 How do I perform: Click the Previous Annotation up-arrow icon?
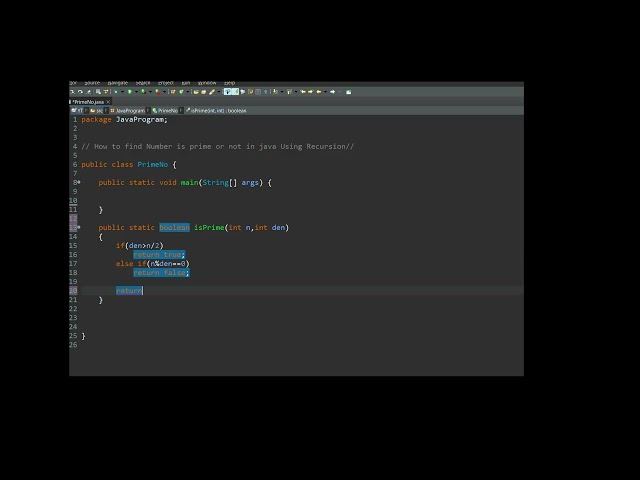click(x=289, y=92)
